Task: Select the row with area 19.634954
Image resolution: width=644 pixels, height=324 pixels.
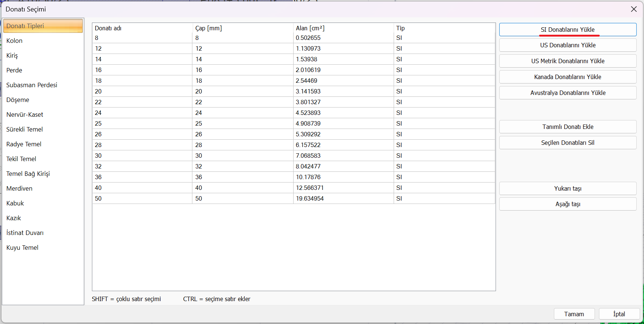Action: click(310, 198)
